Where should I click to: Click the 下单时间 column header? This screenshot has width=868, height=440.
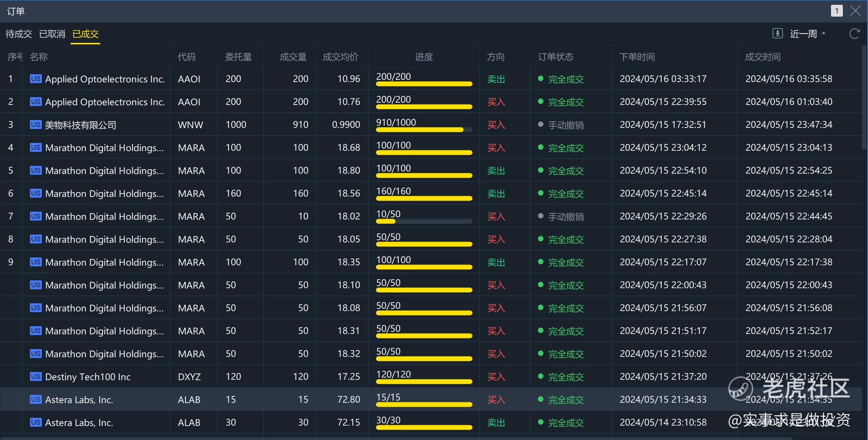pyautogui.click(x=637, y=57)
